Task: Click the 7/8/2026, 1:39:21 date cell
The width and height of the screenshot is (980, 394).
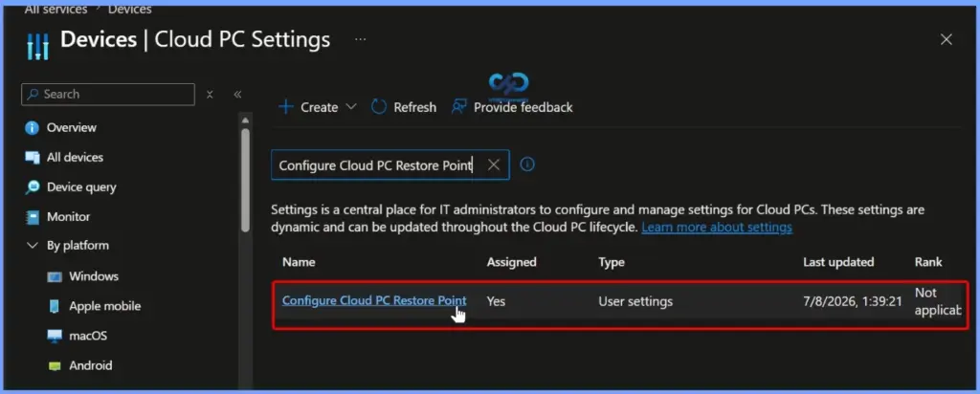Action: [852, 301]
